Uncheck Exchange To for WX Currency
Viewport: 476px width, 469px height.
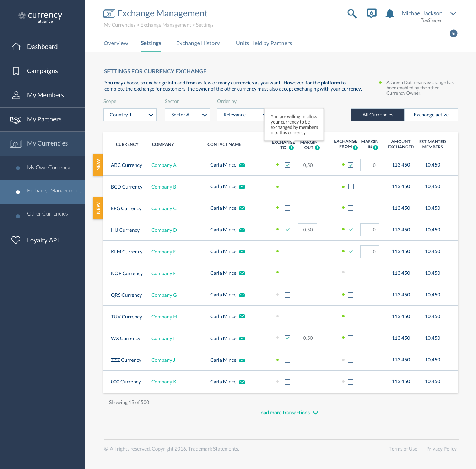[x=288, y=338]
